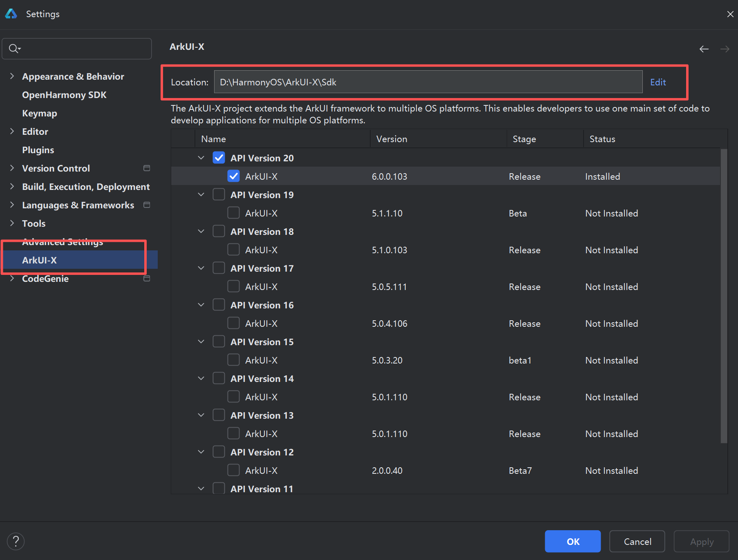Click project-level icon beside Version Control

pyautogui.click(x=147, y=168)
